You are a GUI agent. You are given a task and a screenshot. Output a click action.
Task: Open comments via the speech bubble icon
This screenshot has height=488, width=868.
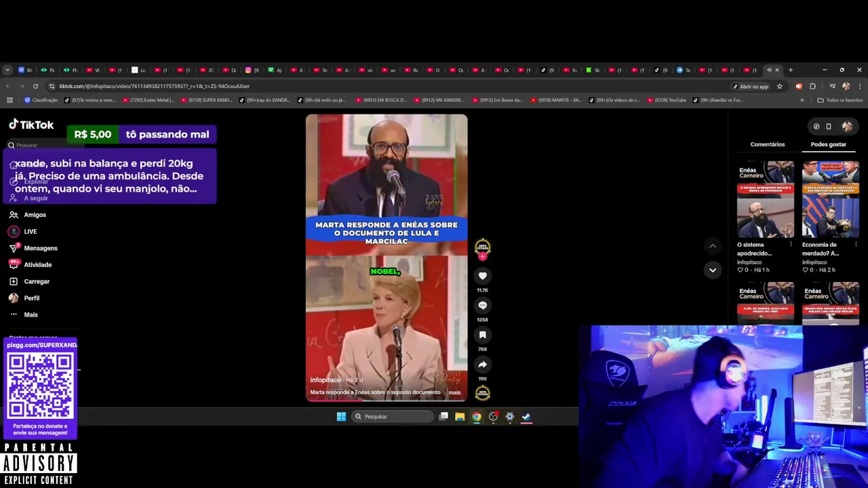click(x=482, y=306)
